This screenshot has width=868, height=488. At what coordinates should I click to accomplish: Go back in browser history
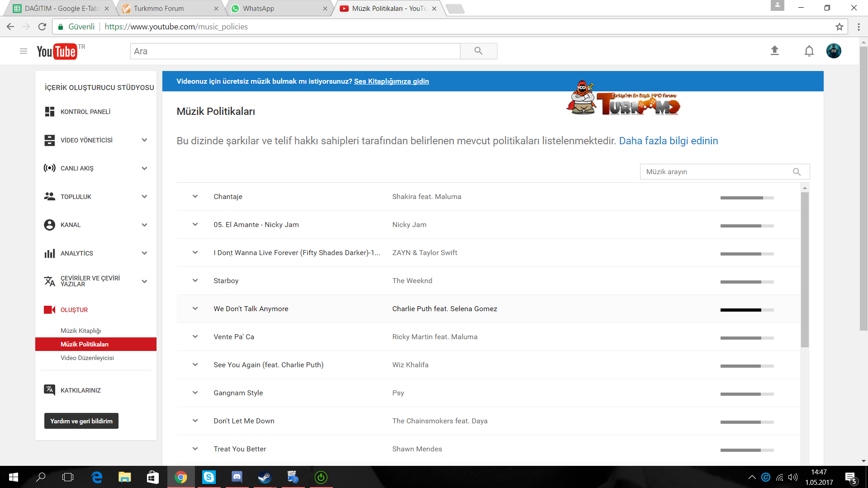point(10,27)
